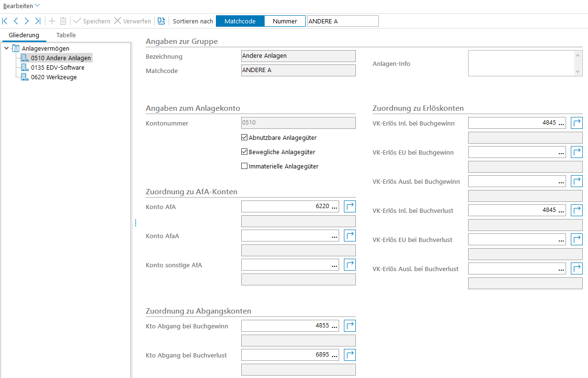Go to the previous record arrow
This screenshot has width=588, height=378.
[x=16, y=21]
